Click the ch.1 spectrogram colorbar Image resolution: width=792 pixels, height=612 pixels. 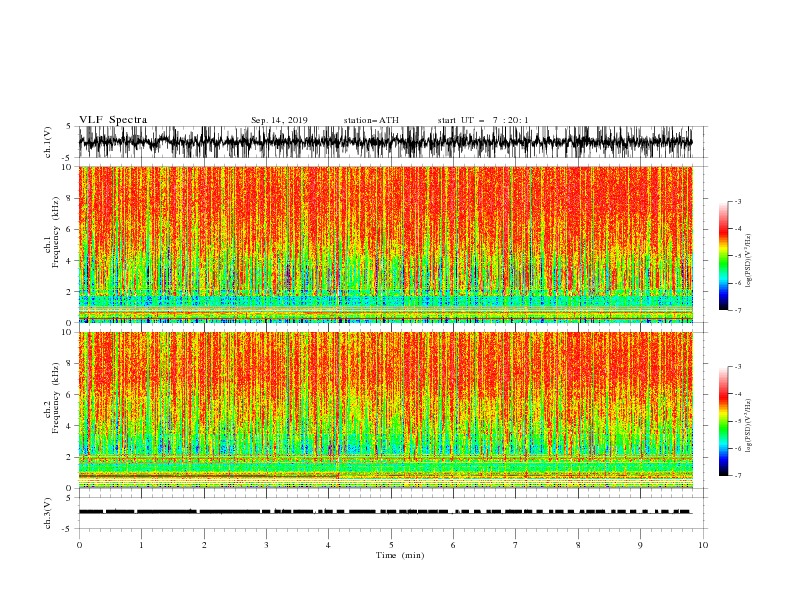723,255
